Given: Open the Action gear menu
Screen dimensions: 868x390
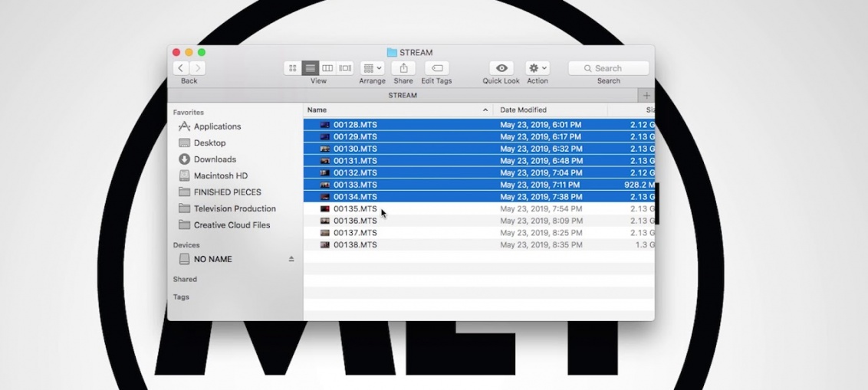Looking at the screenshot, I should [537, 68].
